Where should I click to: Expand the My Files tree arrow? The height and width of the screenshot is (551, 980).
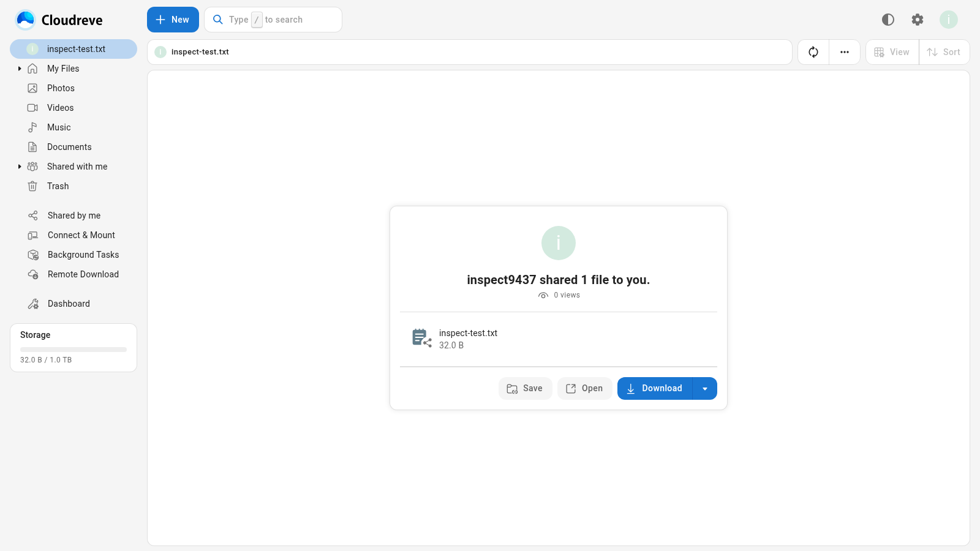pos(20,69)
